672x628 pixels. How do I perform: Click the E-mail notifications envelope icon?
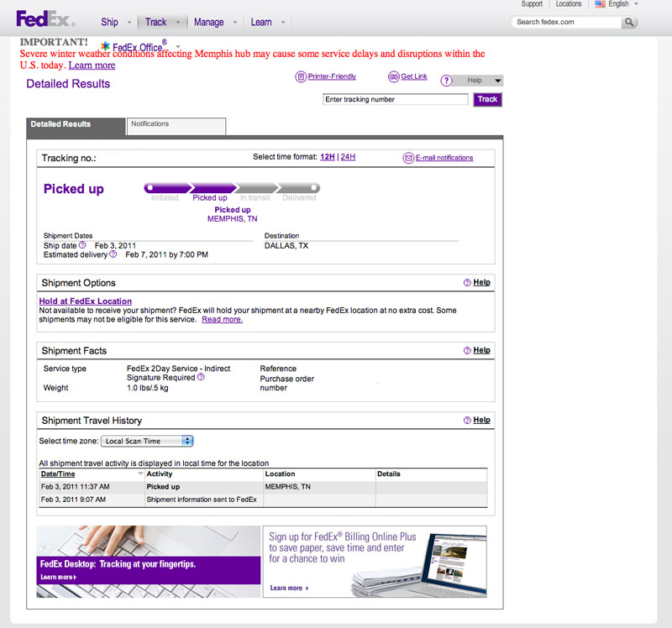tap(408, 158)
